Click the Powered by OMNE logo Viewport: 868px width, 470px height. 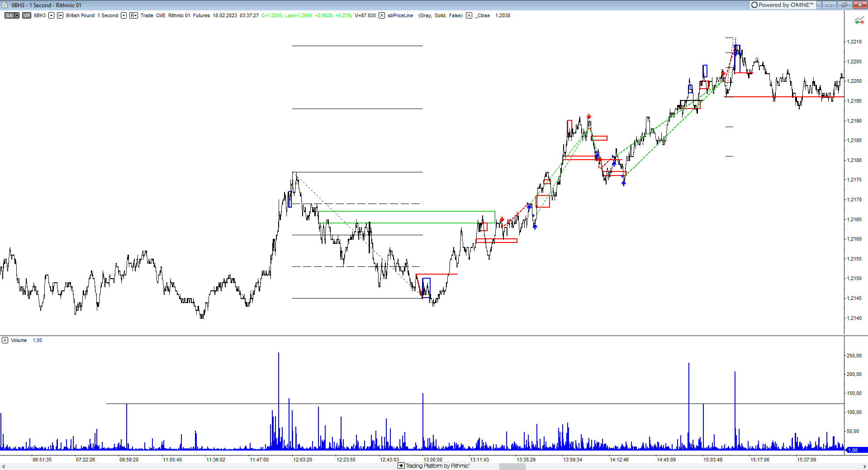point(782,5)
